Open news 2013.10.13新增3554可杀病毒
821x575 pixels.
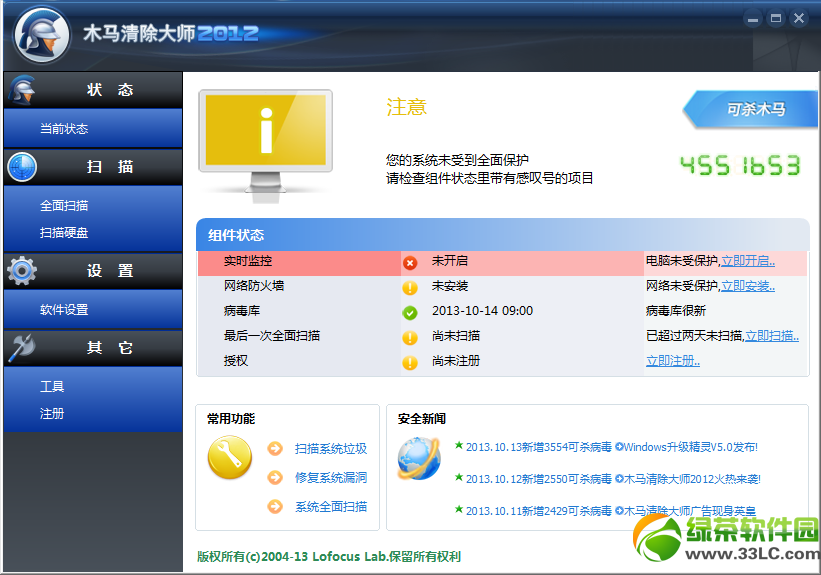coord(539,447)
